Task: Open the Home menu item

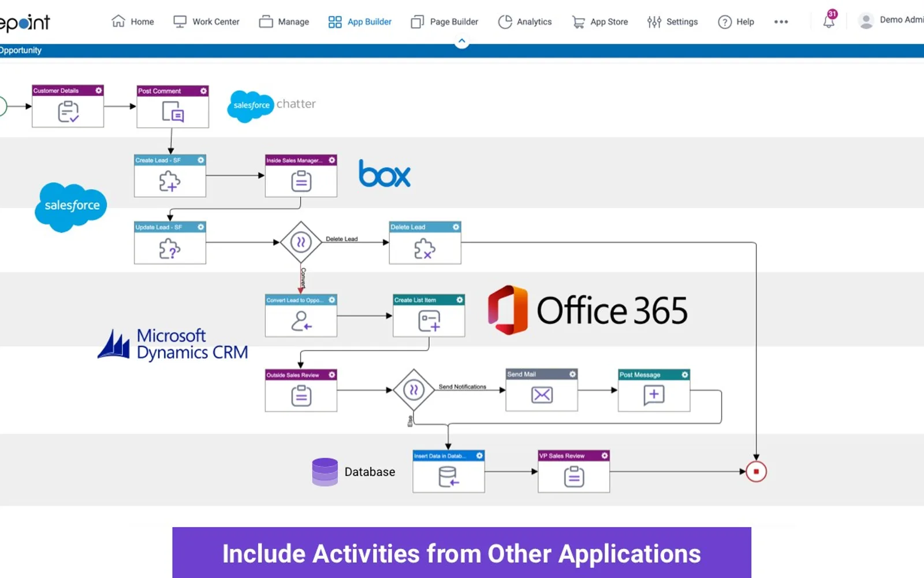Action: click(133, 22)
